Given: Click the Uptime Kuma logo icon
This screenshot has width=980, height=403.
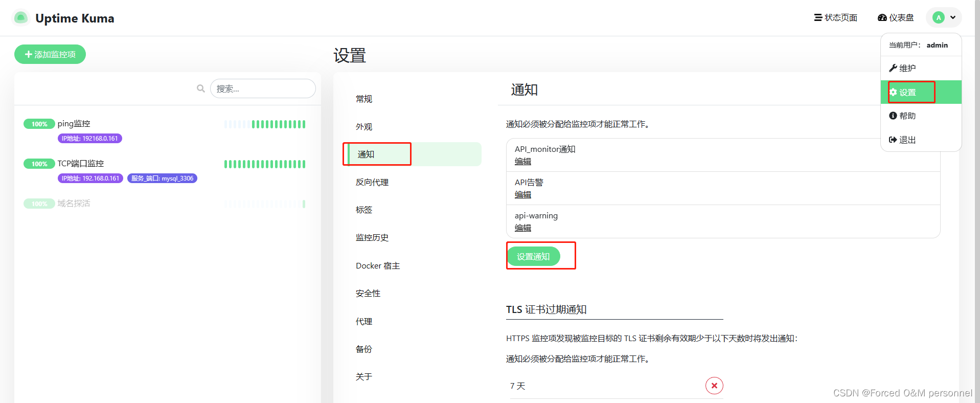Looking at the screenshot, I should click(21, 18).
